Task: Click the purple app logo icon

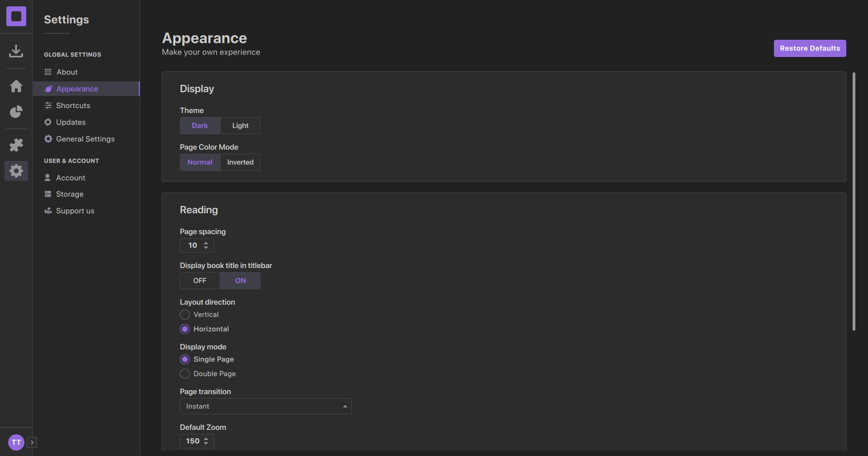Action: (x=16, y=16)
